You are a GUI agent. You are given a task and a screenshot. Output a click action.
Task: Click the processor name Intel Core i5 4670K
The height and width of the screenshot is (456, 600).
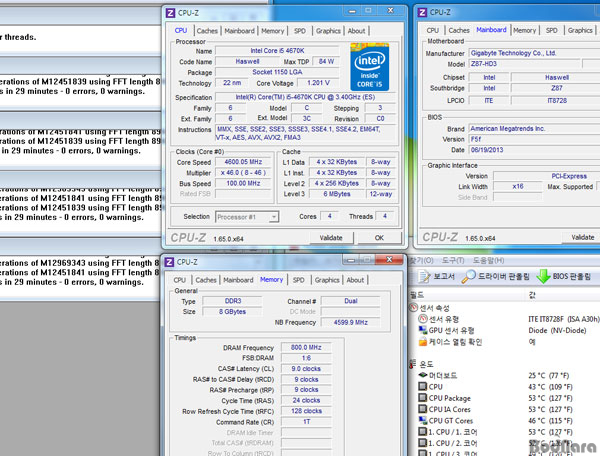click(x=277, y=51)
